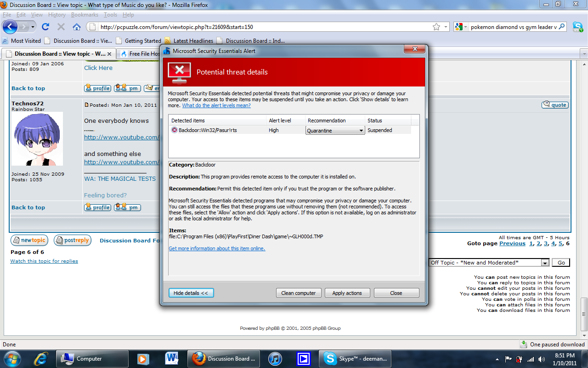This screenshot has height=368, width=588.
Task: Open 'What do the alert levels mean?' link
Action: click(216, 105)
